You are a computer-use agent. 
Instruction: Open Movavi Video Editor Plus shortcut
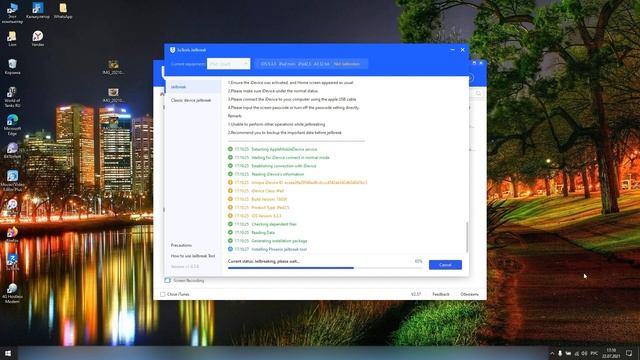[12, 180]
